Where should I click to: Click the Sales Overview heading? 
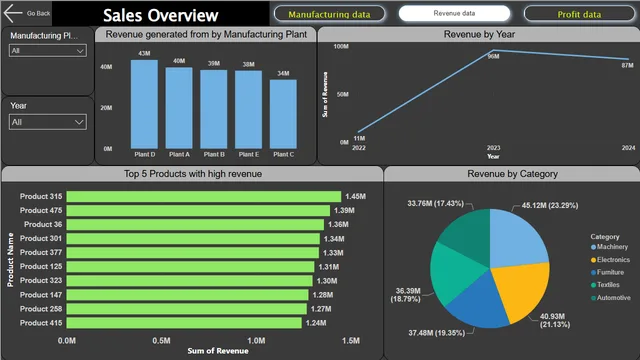point(161,16)
